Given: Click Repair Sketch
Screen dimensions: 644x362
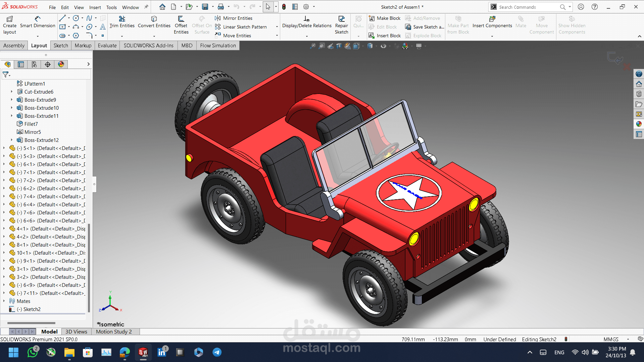Looking at the screenshot, I should coord(341,25).
